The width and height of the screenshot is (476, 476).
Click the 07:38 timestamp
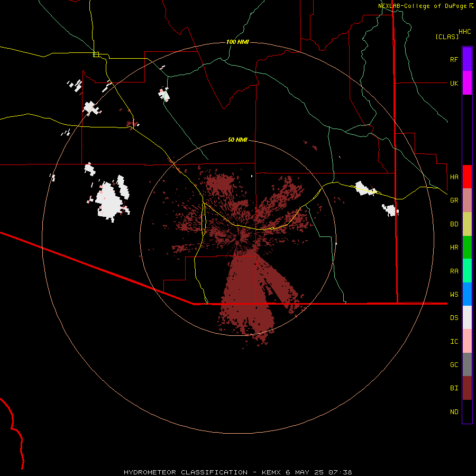coord(340,472)
